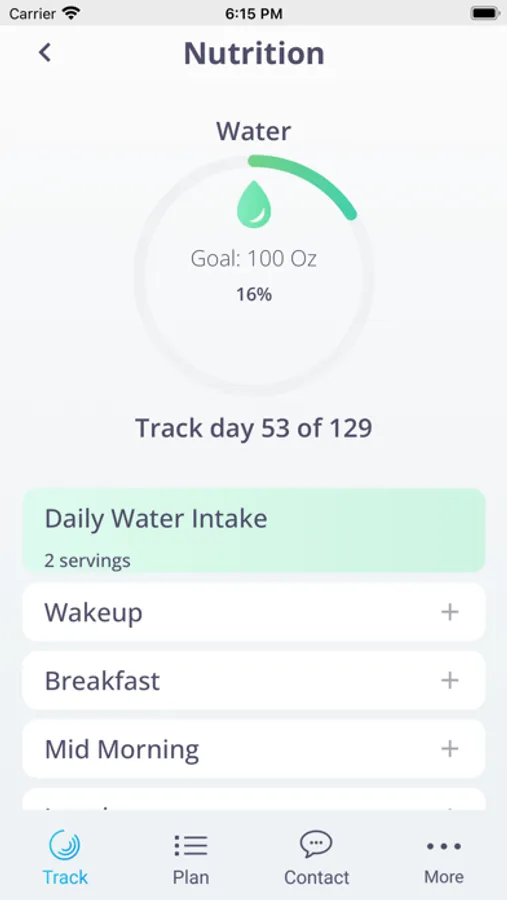The image size is (507, 900).
Task: Open the Plan list icon
Action: click(191, 845)
